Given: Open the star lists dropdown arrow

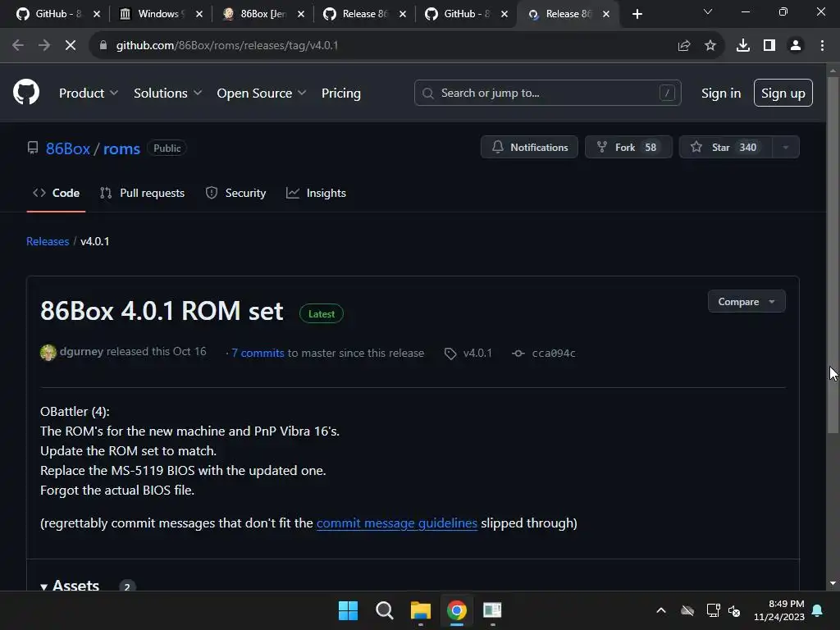Looking at the screenshot, I should tap(786, 147).
